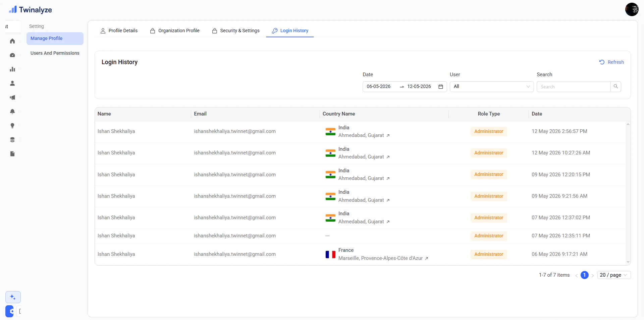
Task: Open the dashboard gauge sidebar icon
Action: click(x=12, y=55)
